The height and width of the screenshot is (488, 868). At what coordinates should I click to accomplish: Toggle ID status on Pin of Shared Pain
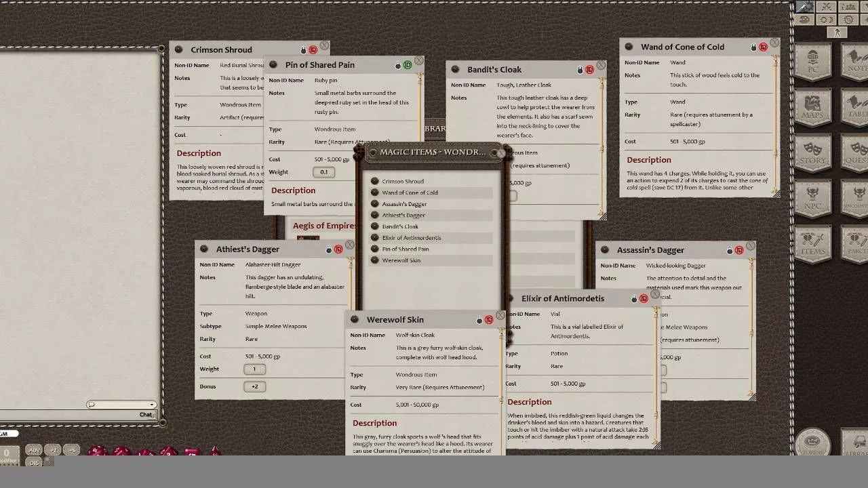(x=408, y=65)
